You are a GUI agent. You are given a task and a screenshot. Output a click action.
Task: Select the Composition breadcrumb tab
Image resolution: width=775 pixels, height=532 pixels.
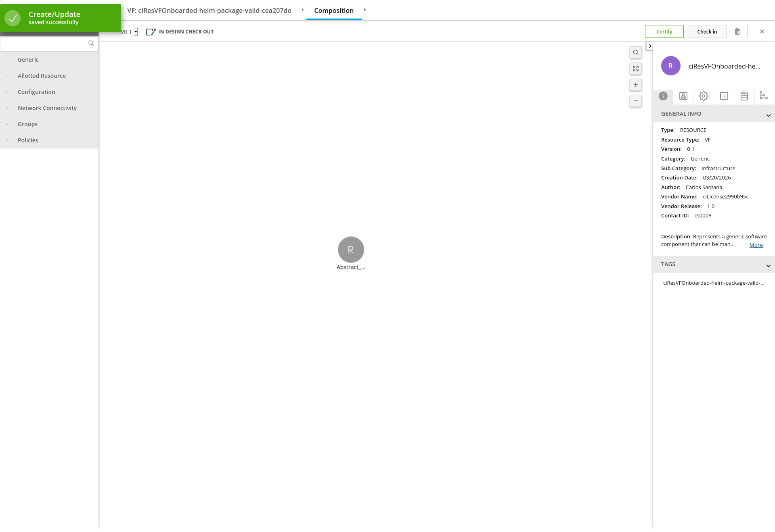click(334, 10)
